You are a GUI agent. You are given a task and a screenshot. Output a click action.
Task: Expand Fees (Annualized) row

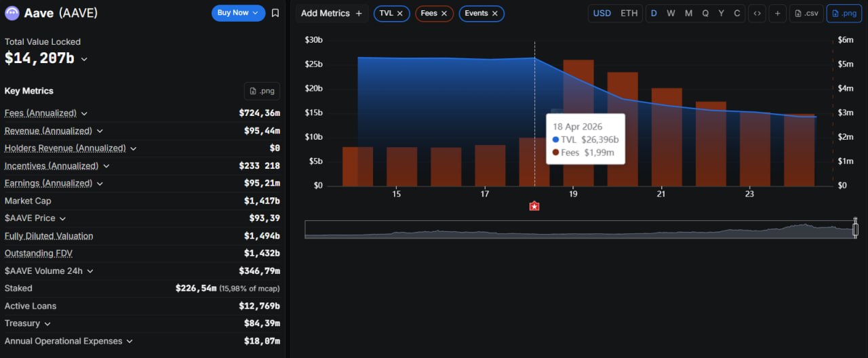[84, 113]
